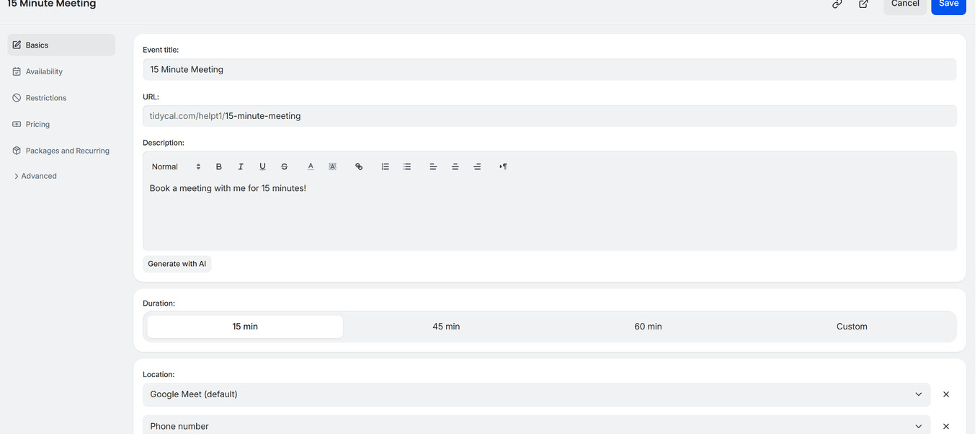Open the text color picker in the editor
This screenshot has height=434, width=980.
tap(311, 167)
